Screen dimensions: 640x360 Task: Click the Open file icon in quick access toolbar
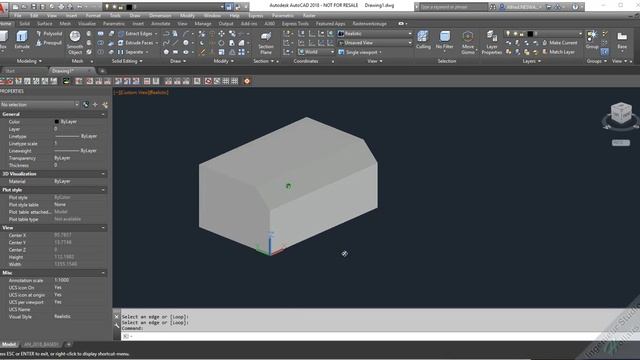pos(24,7)
